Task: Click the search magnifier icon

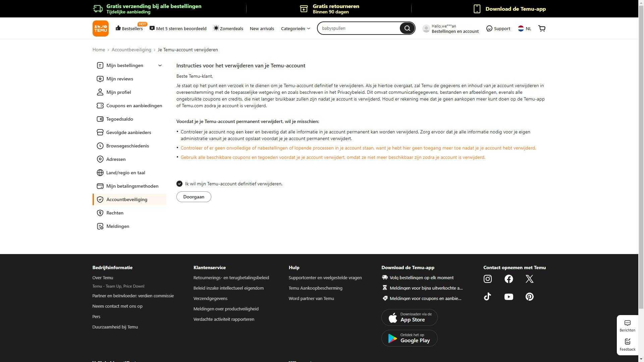Action: [407, 28]
